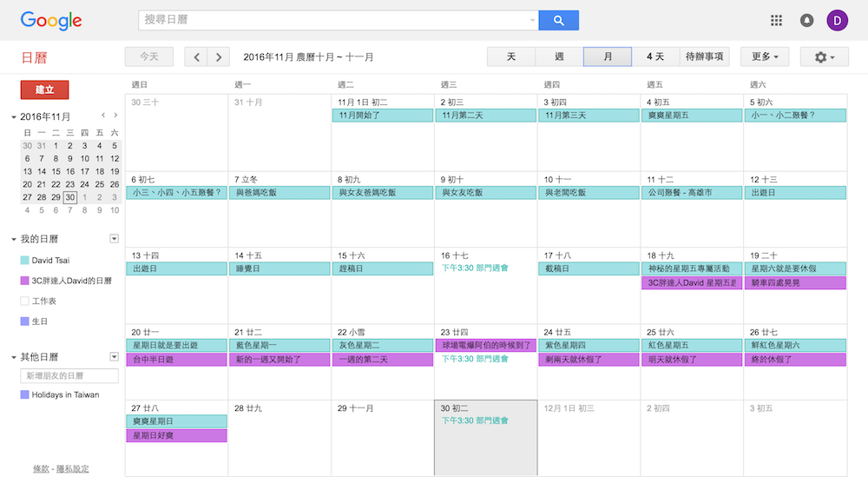Image resolution: width=868 pixels, height=477 pixels.
Task: Go to next month with main arrow
Action: [x=219, y=57]
